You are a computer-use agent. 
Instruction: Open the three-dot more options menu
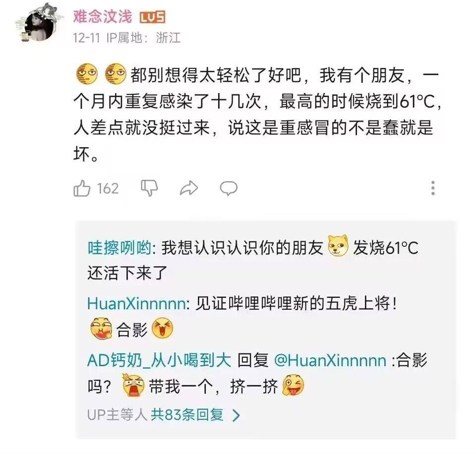[433, 188]
